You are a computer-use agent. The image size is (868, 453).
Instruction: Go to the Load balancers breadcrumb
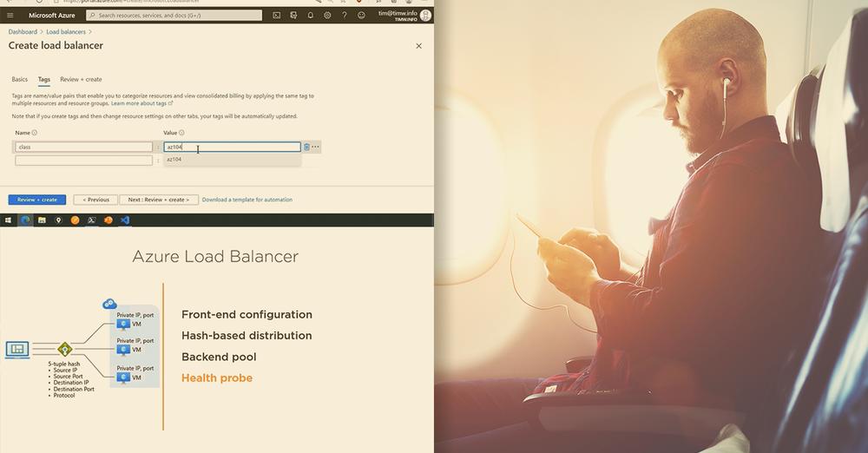click(66, 32)
